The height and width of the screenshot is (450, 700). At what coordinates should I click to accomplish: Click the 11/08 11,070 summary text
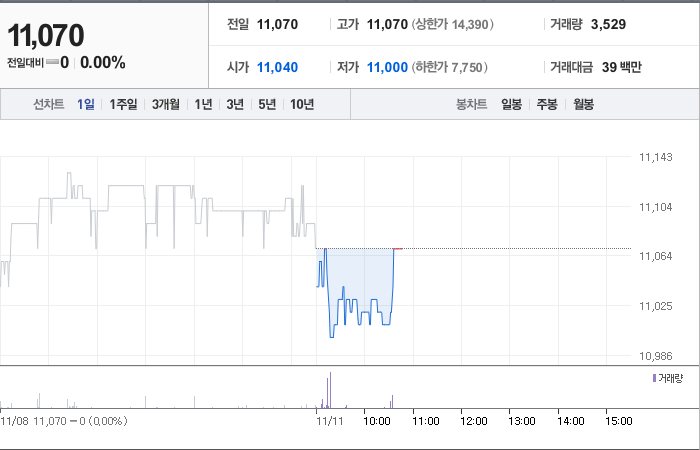pos(64,421)
